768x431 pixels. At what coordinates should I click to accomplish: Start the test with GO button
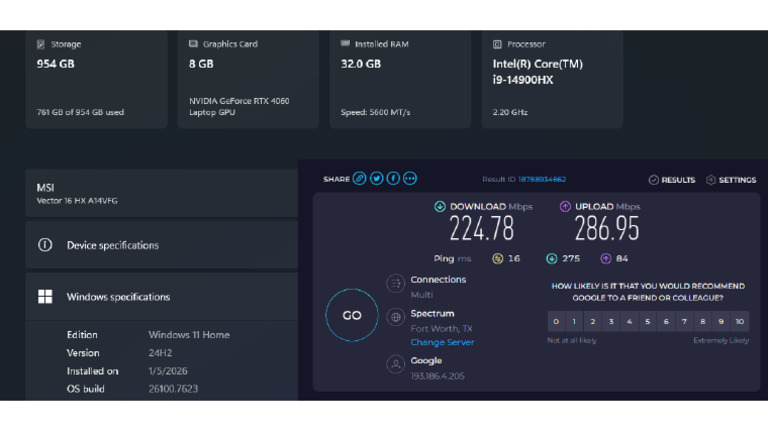(x=352, y=315)
